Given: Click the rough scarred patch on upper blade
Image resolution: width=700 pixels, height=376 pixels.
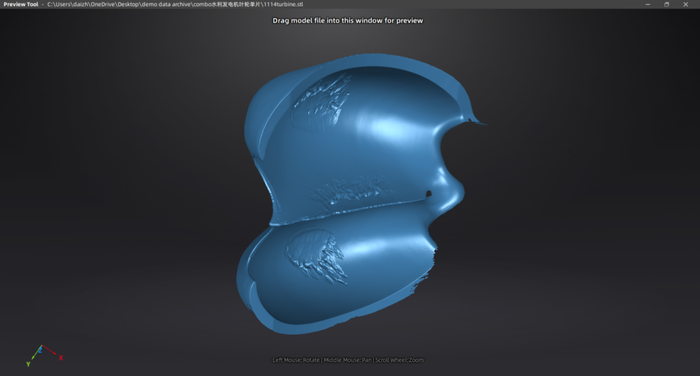Looking at the screenshot, I should click(321, 104).
